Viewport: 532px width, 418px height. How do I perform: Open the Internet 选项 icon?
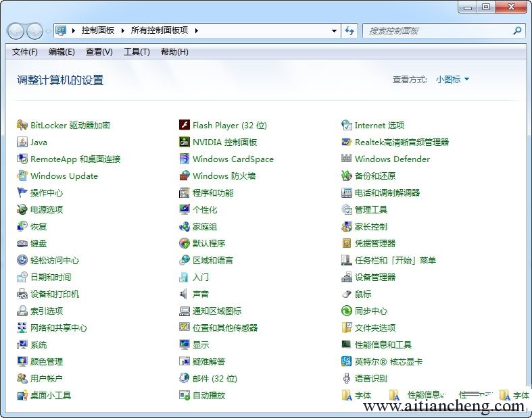[346, 125]
